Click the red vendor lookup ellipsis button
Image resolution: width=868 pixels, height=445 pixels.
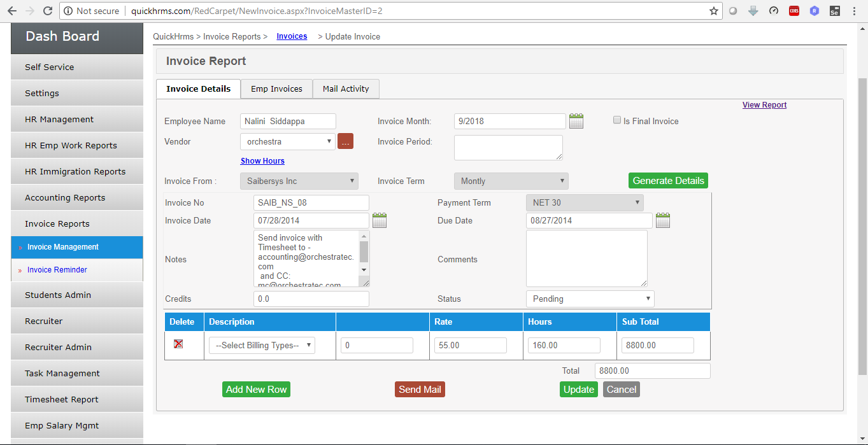(x=345, y=141)
